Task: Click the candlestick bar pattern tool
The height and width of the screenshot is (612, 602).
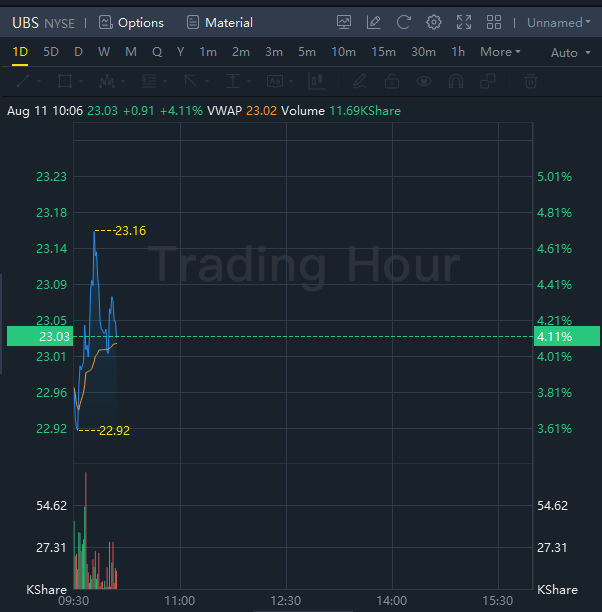Action: tap(317, 81)
